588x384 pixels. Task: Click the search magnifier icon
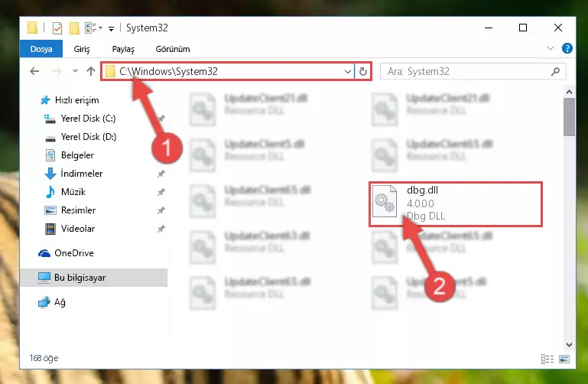(x=555, y=71)
